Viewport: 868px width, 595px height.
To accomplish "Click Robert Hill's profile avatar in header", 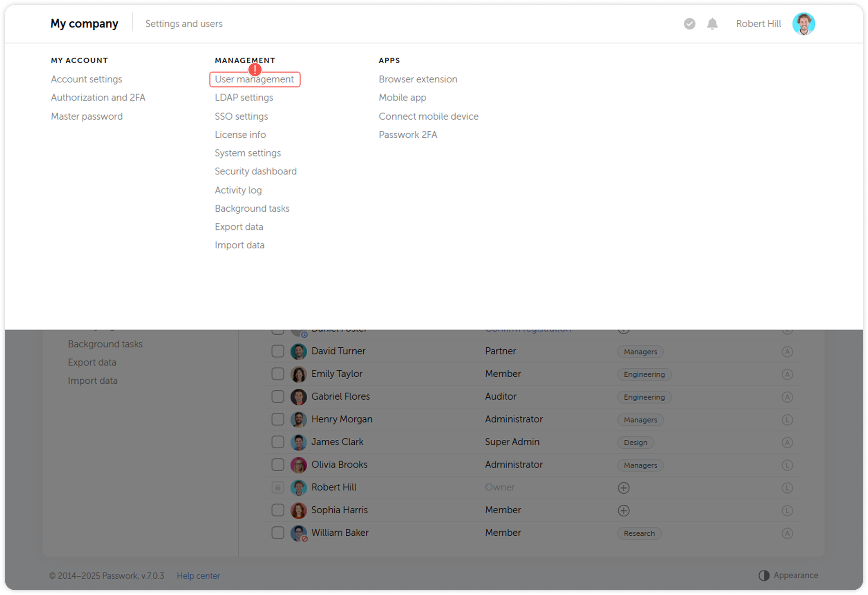I will [x=803, y=24].
